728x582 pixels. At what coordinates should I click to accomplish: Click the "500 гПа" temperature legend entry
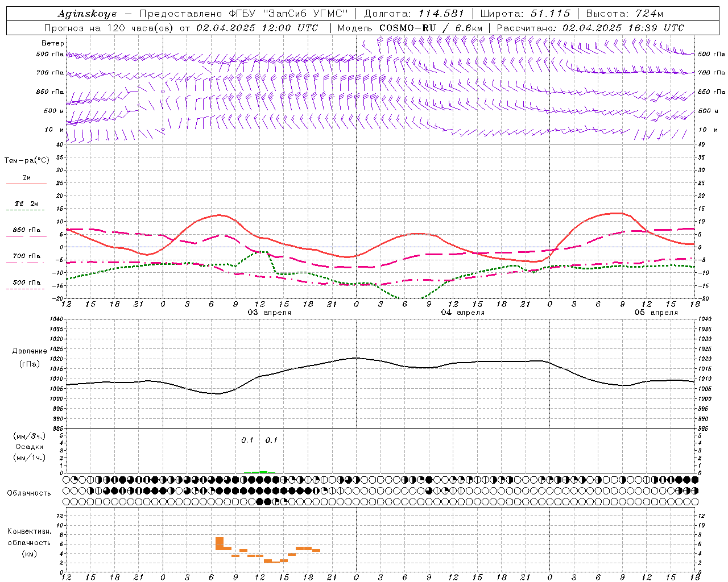(x=27, y=282)
